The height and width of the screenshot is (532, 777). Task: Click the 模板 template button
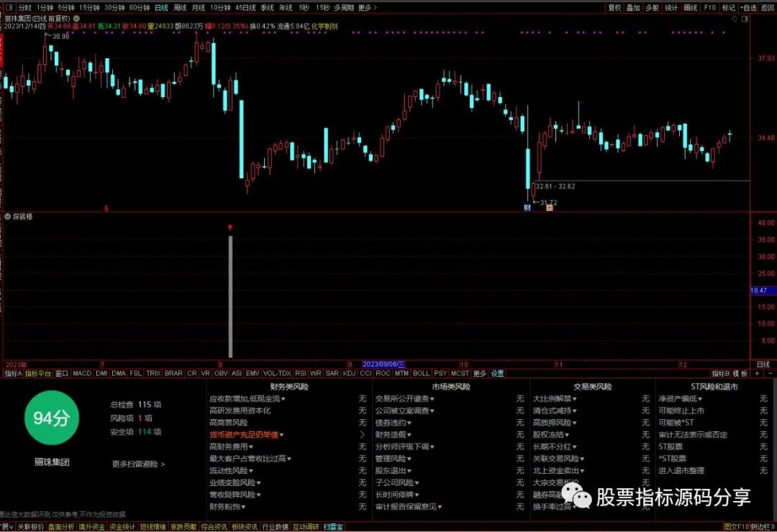[x=740, y=374]
